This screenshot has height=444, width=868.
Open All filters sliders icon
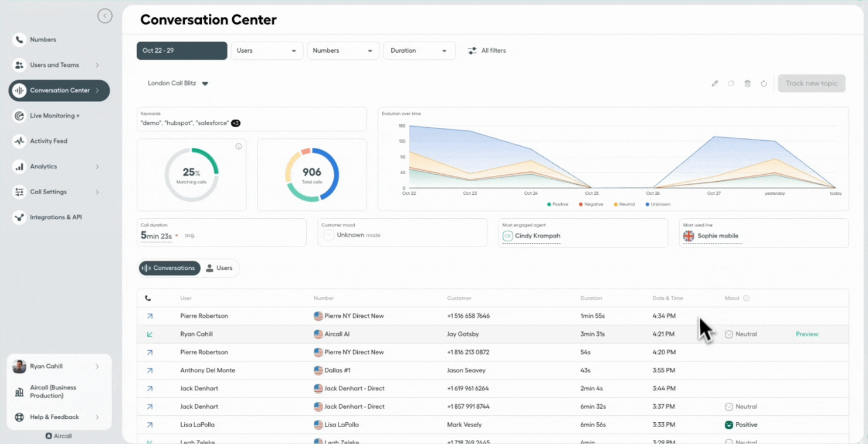click(x=472, y=51)
